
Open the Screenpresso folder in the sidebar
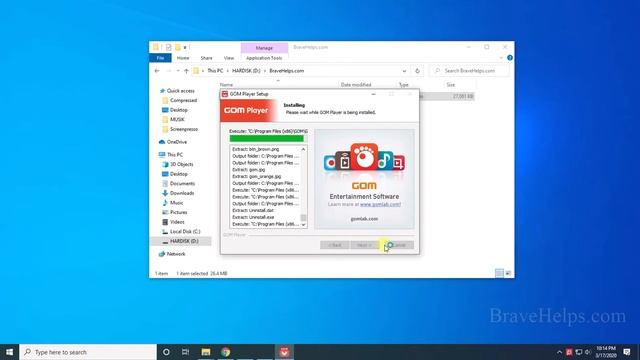[x=183, y=129]
